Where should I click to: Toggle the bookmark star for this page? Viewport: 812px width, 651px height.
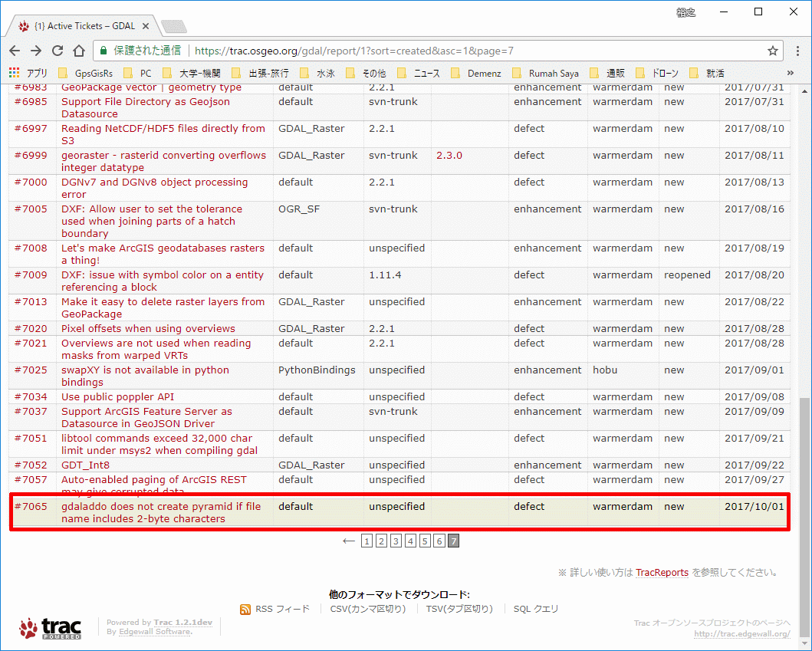pyautogui.click(x=773, y=51)
